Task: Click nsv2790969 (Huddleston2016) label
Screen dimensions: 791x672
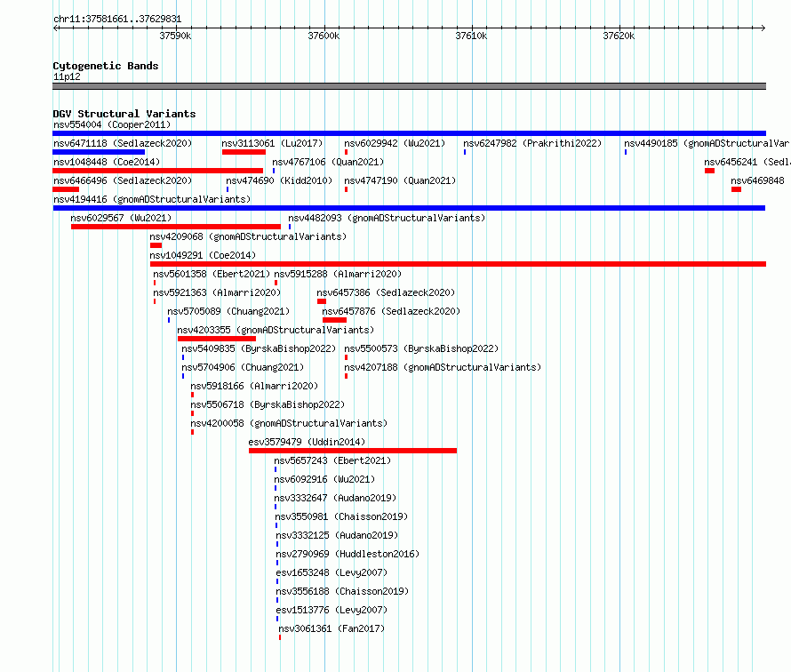Action: pos(348,554)
